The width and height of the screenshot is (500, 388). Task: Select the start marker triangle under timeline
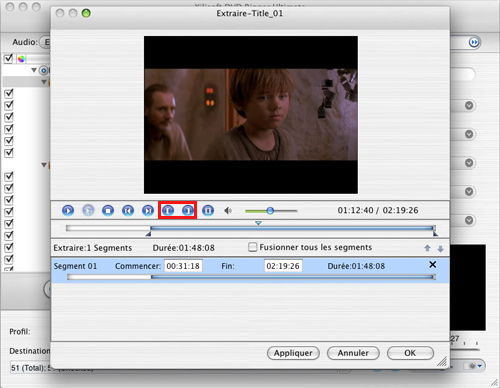coord(149,234)
